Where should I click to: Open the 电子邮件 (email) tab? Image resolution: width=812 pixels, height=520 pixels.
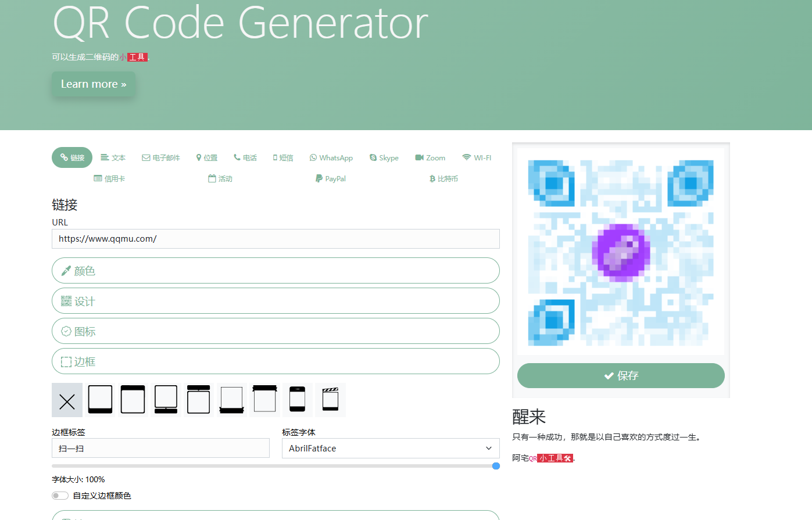click(161, 157)
